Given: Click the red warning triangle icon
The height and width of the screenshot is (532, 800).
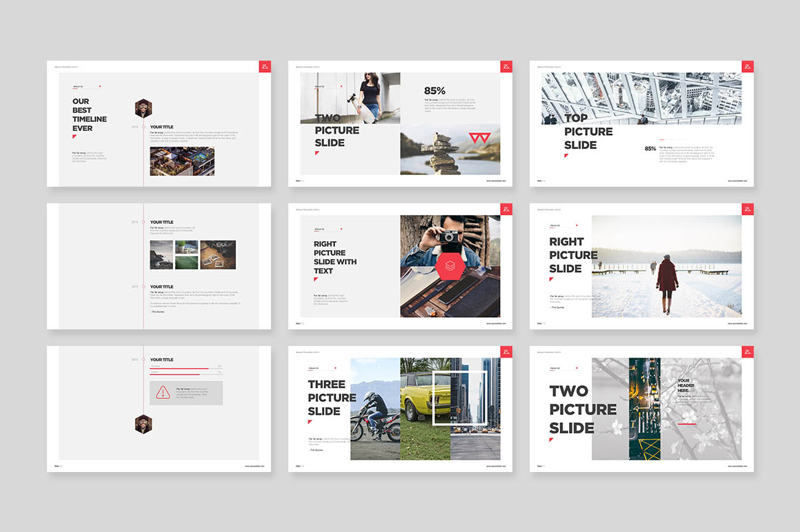Looking at the screenshot, I should [x=163, y=393].
